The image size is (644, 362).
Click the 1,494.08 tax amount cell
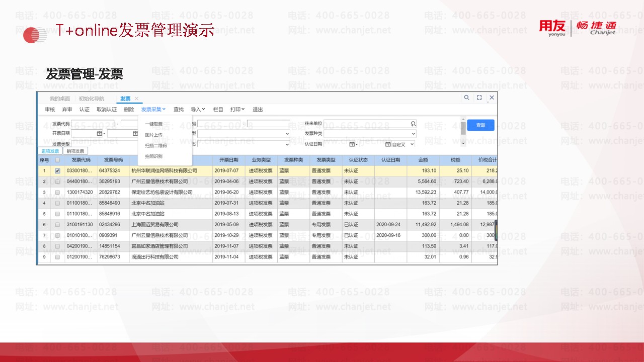pos(455,225)
